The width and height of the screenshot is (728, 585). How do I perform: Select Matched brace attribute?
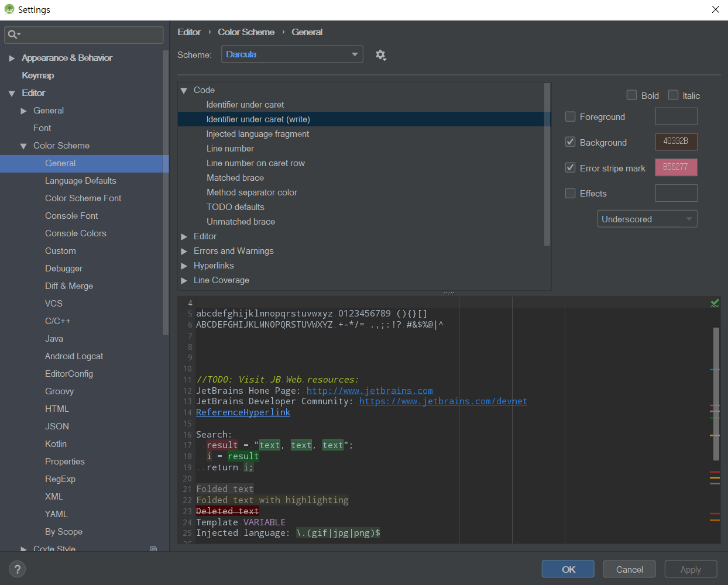235,178
